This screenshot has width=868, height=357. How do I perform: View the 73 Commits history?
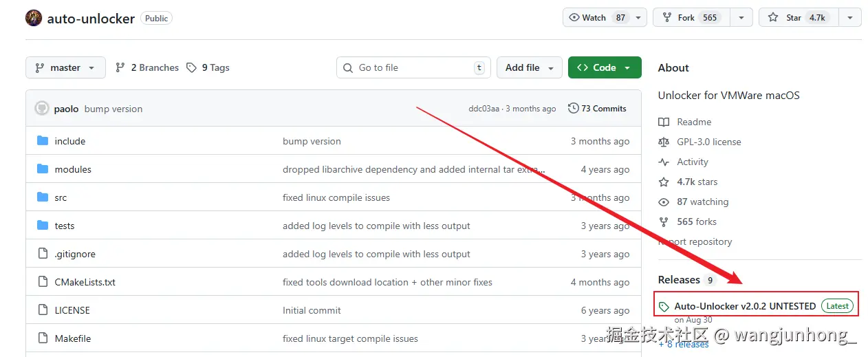tap(597, 108)
